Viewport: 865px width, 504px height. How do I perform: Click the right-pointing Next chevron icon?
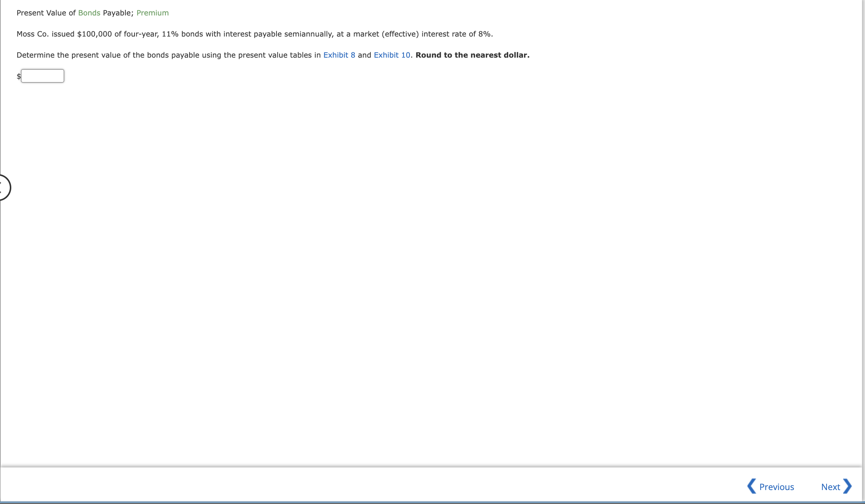tap(847, 486)
